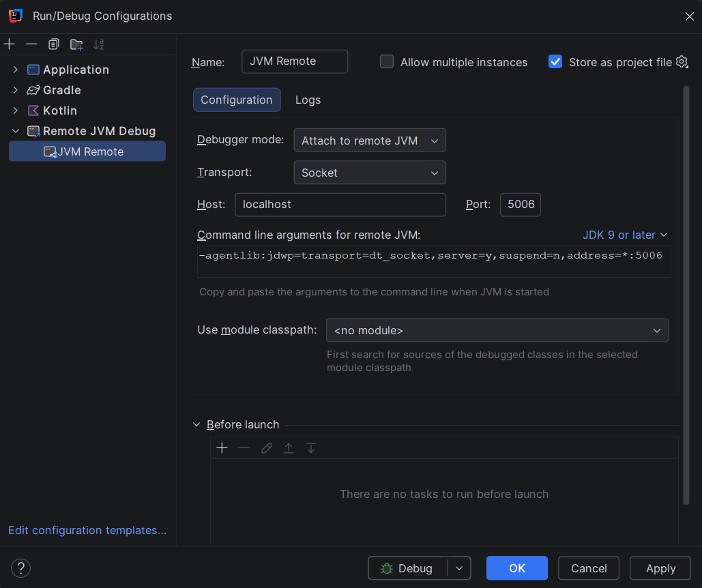Sort configurations alphabetically

[x=98, y=44]
